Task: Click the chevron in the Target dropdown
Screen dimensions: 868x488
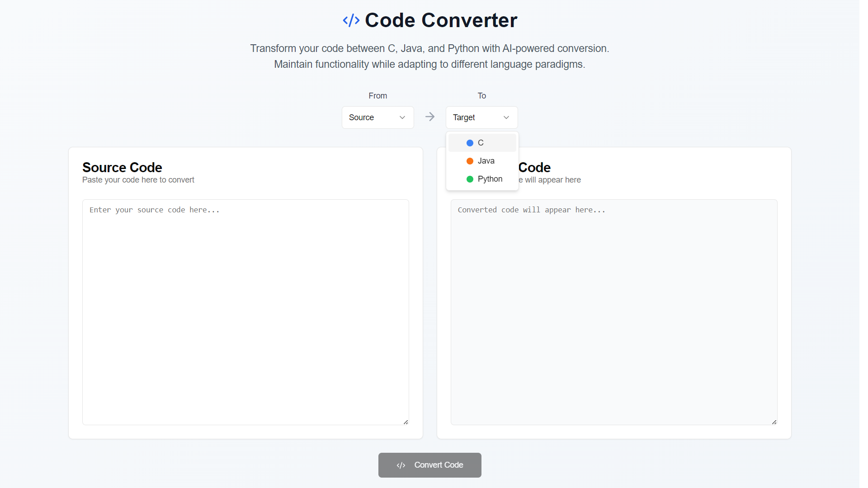Action: tap(506, 117)
